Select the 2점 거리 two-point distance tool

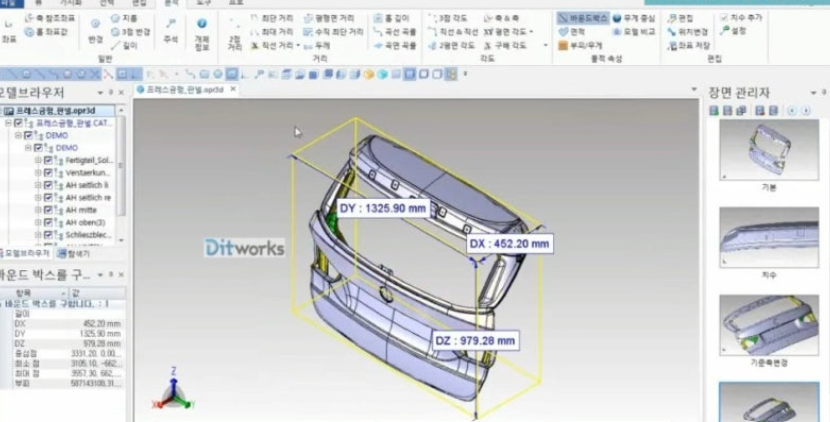click(234, 33)
